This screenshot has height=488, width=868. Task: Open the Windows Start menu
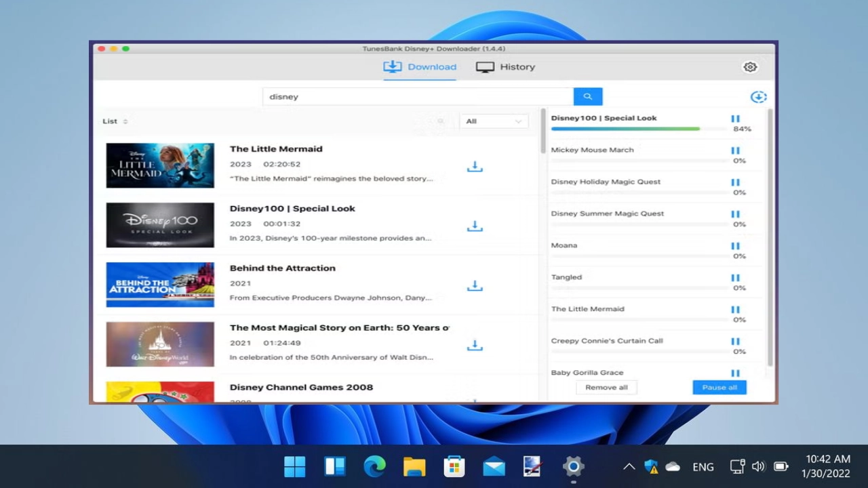point(295,466)
